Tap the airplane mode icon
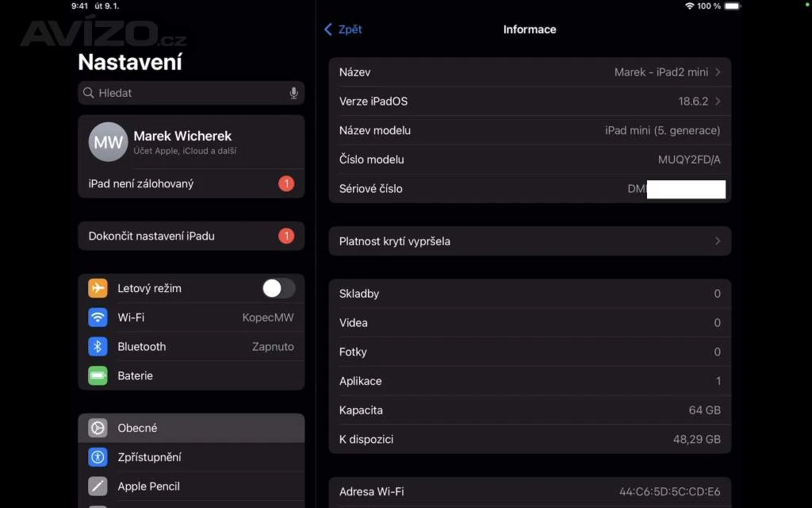 (x=98, y=288)
